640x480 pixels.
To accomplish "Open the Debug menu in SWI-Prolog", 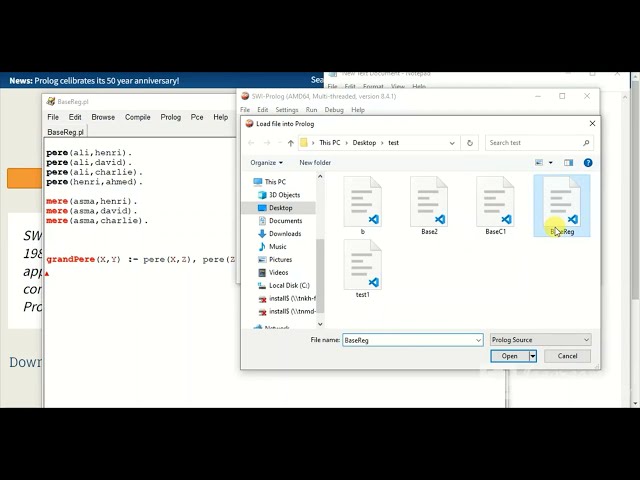I will [x=334, y=110].
